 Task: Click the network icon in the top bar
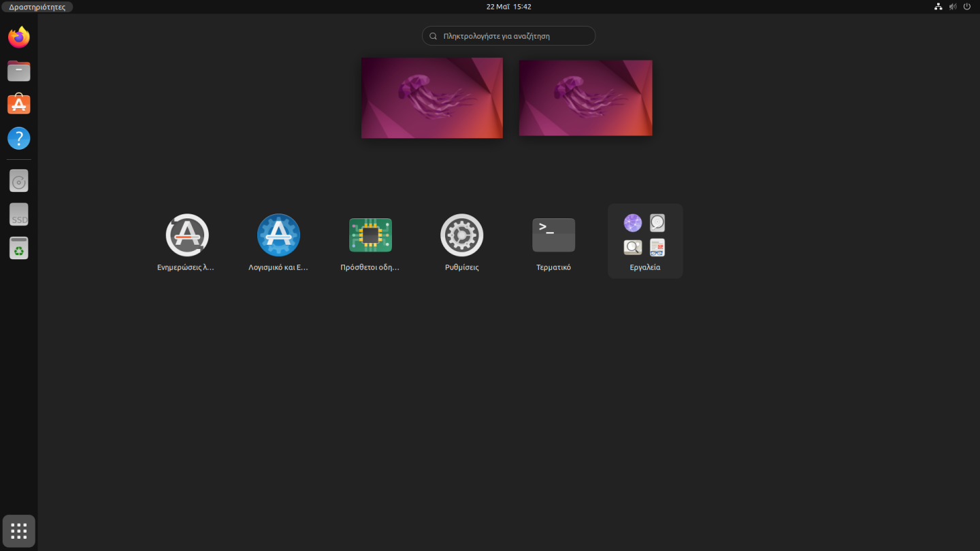[x=938, y=7]
